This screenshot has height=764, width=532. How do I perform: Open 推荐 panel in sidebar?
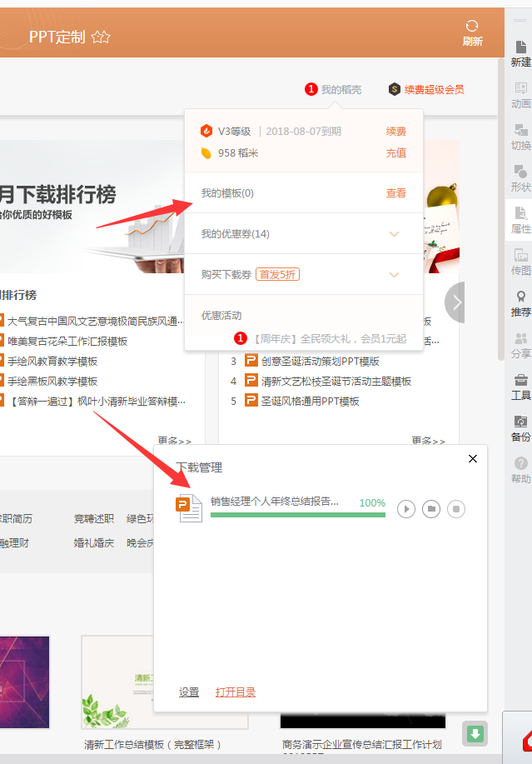coord(520,303)
